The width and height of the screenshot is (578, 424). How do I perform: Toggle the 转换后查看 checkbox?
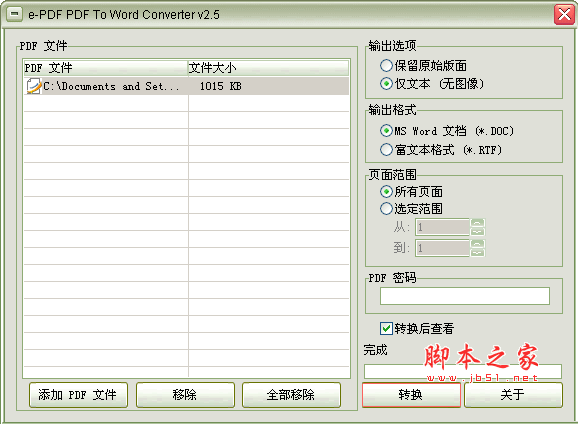pyautogui.click(x=386, y=328)
